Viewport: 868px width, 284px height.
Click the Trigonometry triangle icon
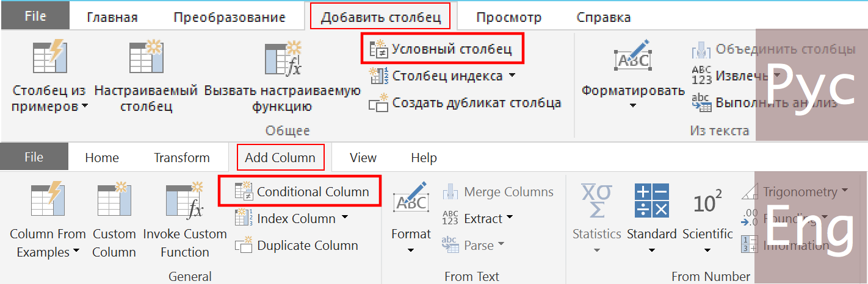[750, 191]
